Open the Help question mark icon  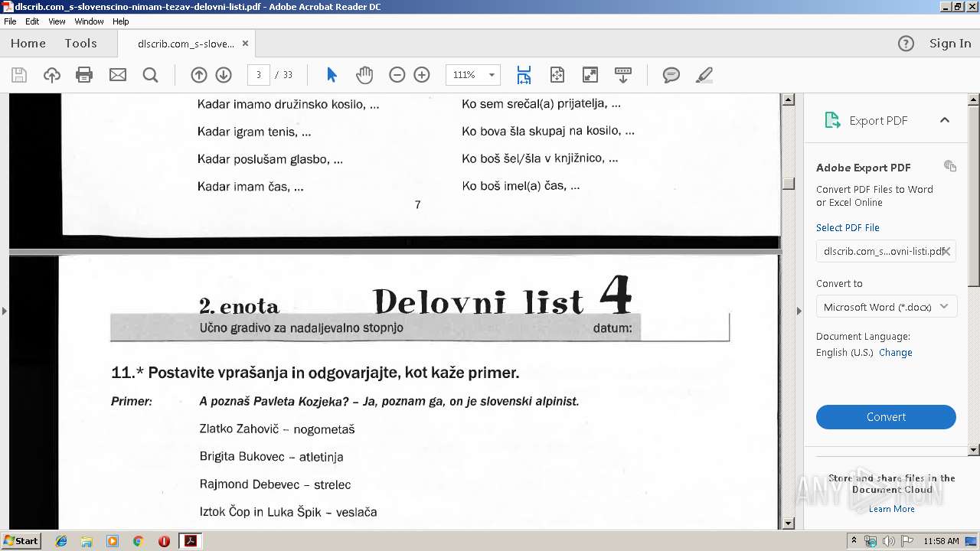coord(906,44)
